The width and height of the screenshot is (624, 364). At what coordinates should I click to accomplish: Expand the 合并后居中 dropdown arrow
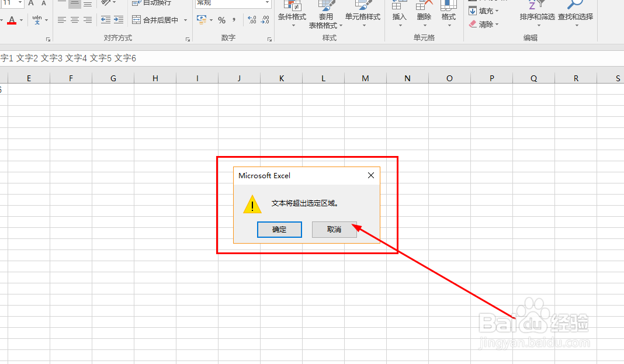pos(185,20)
